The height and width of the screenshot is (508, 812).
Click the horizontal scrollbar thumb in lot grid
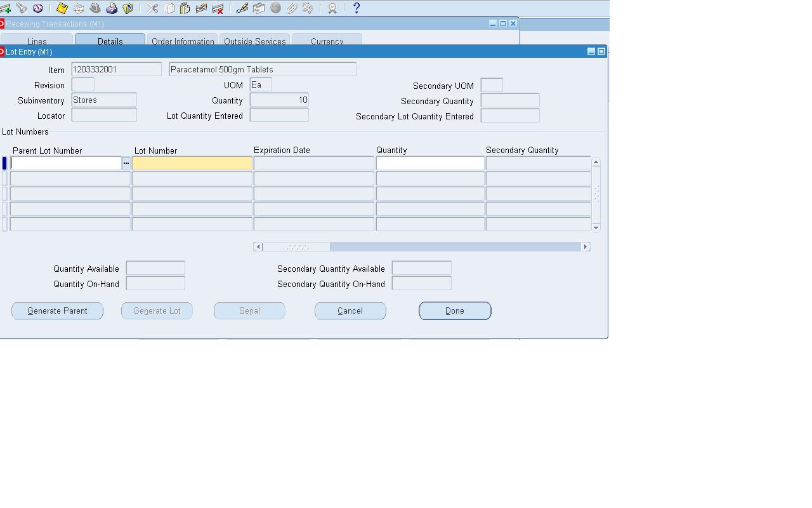(296, 246)
